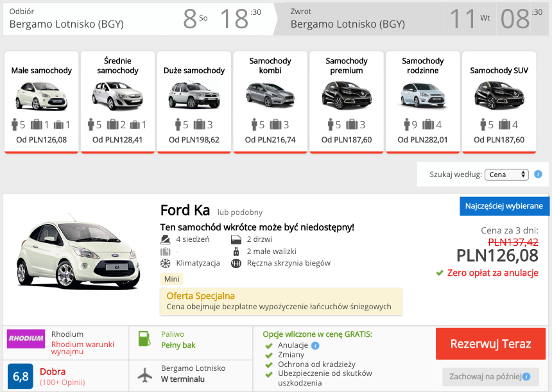Click the Dobra rating label
Screen dimensions: 552x392
click(53, 371)
